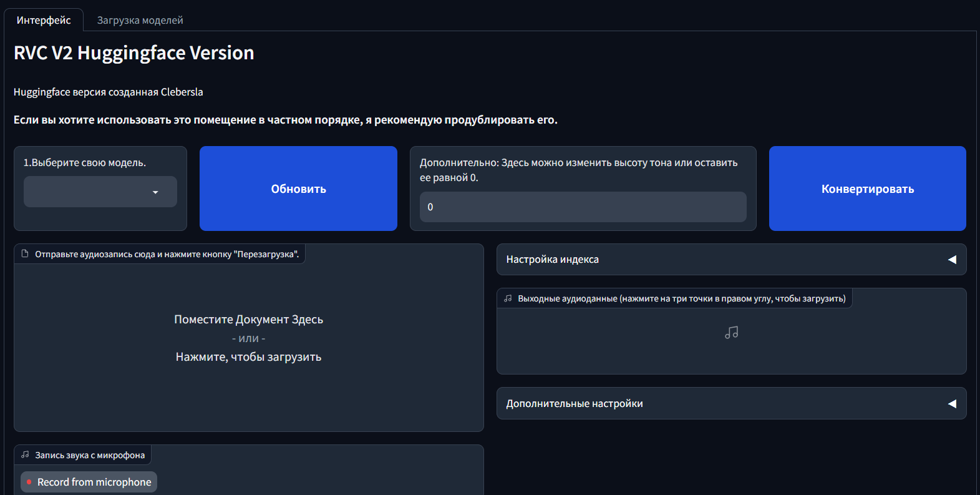The width and height of the screenshot is (980, 495).
Task: Click the Обновить button
Action: tap(298, 189)
